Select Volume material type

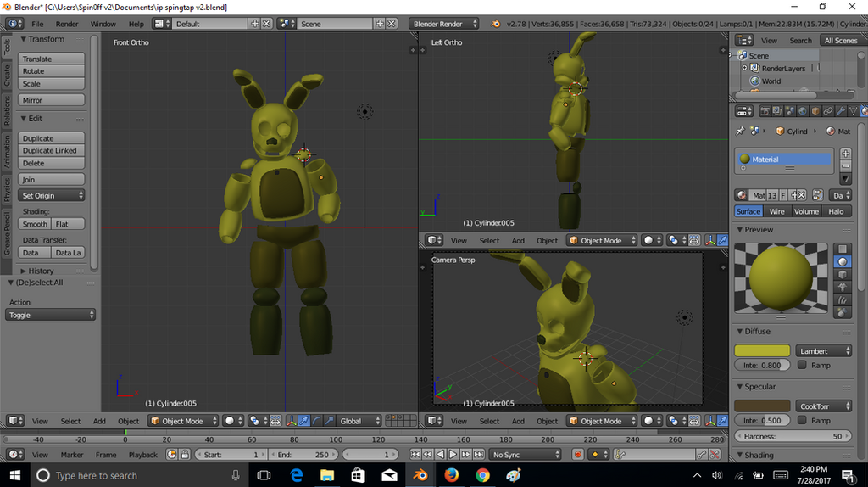806,211
